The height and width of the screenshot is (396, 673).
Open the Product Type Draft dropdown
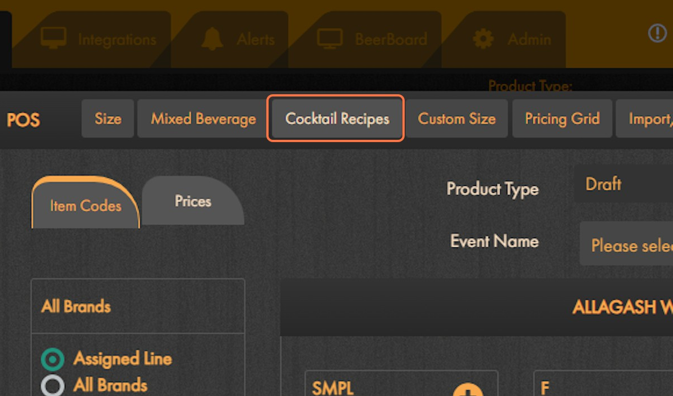click(x=624, y=184)
